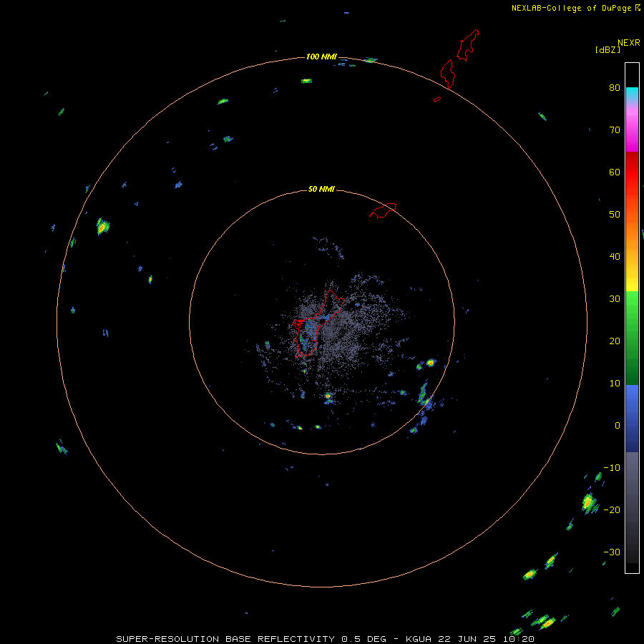Click the 40 value on the dBZ scale

tap(615, 257)
